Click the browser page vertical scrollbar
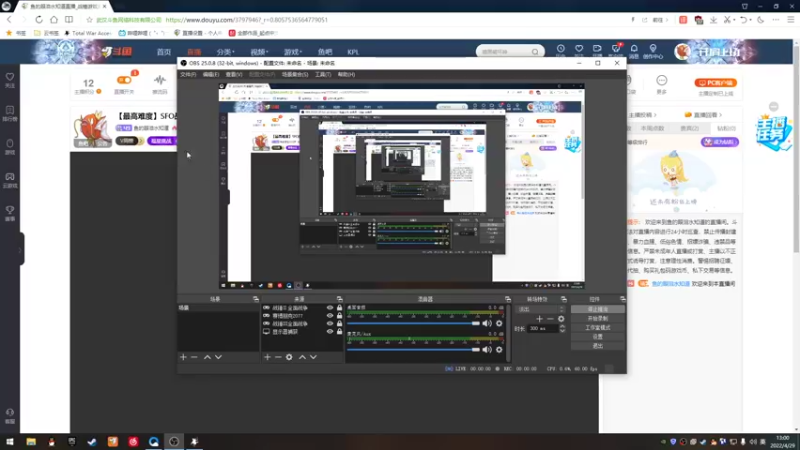The height and width of the screenshot is (450, 800). tap(796, 148)
